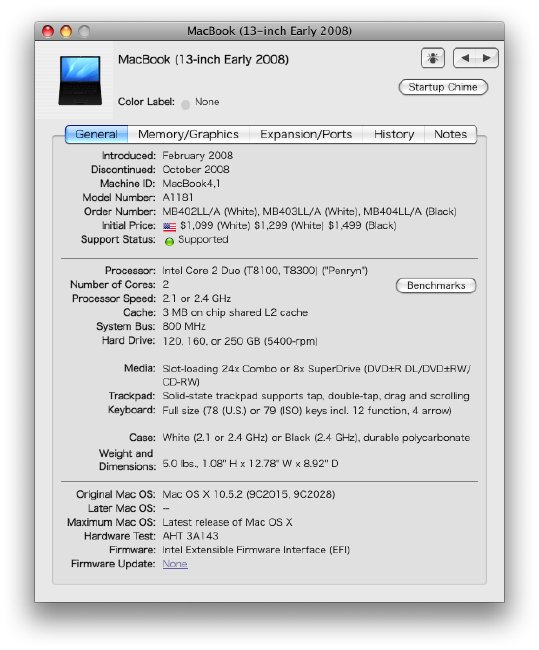Switch to the Expansion/Ports tab
This screenshot has height=650, width=539.
(x=306, y=134)
